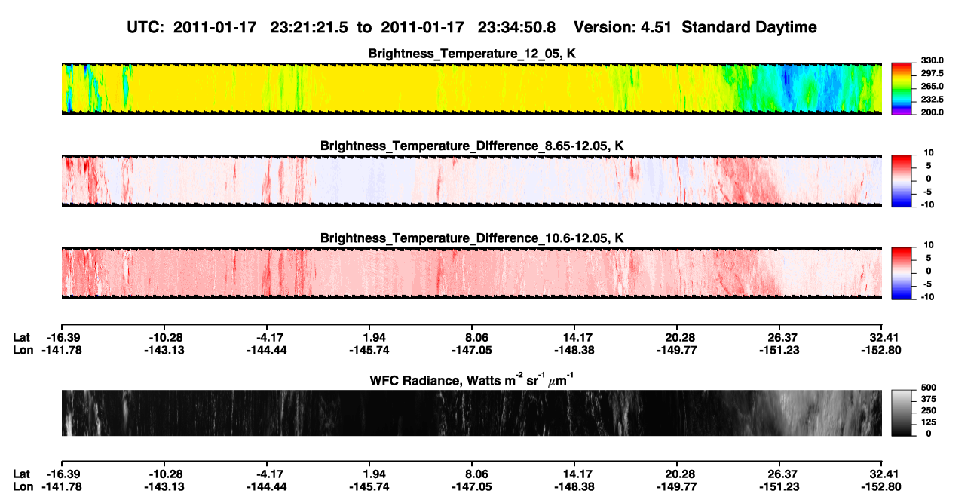
Task: Click latitude '-4.17' on the bottom axis below WFC
Action: coord(266,474)
